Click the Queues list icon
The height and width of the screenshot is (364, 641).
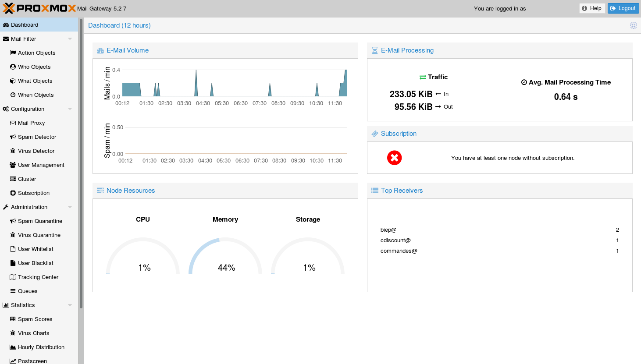pos(13,291)
